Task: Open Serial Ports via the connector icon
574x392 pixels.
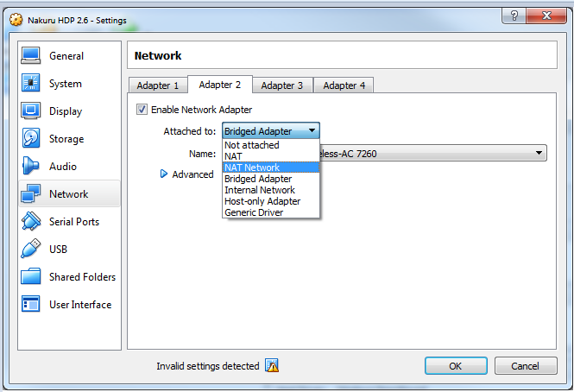Action: click(31, 221)
